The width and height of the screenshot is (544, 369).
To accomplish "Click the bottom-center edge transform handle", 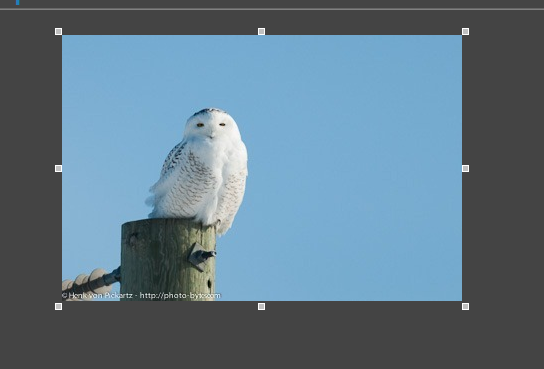I will 262,307.
